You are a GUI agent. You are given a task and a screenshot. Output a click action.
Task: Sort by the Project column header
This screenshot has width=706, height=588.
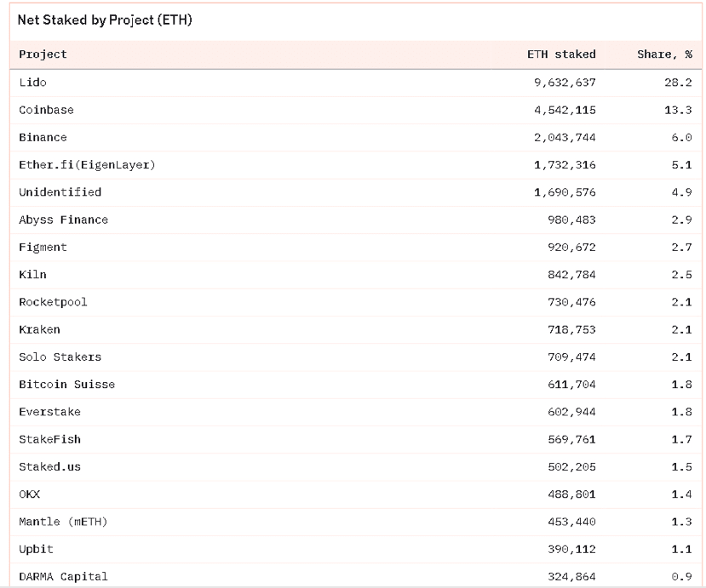pos(43,54)
